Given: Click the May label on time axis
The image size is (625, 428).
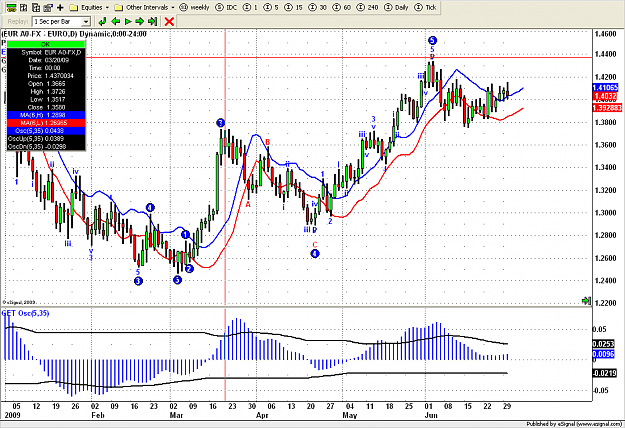Looking at the screenshot, I should pos(350,415).
